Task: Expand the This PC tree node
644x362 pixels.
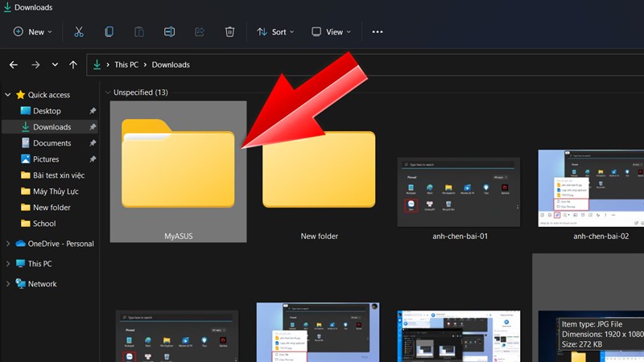Action: 8,264
